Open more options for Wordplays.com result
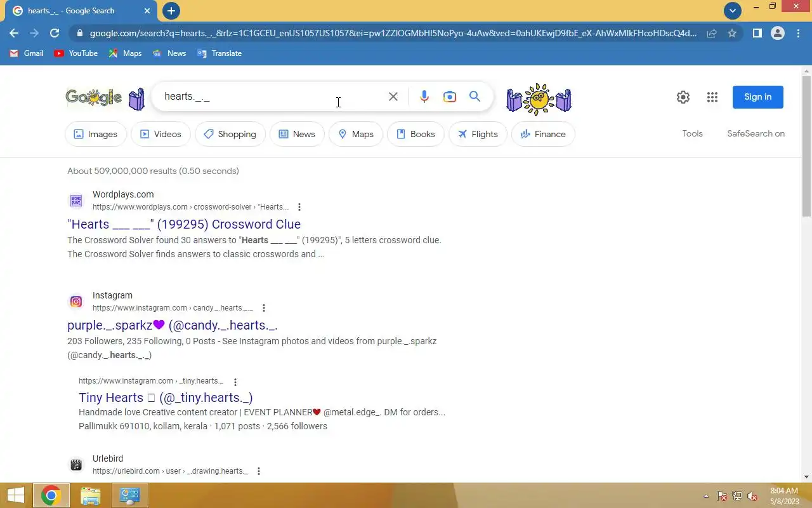 coord(299,207)
